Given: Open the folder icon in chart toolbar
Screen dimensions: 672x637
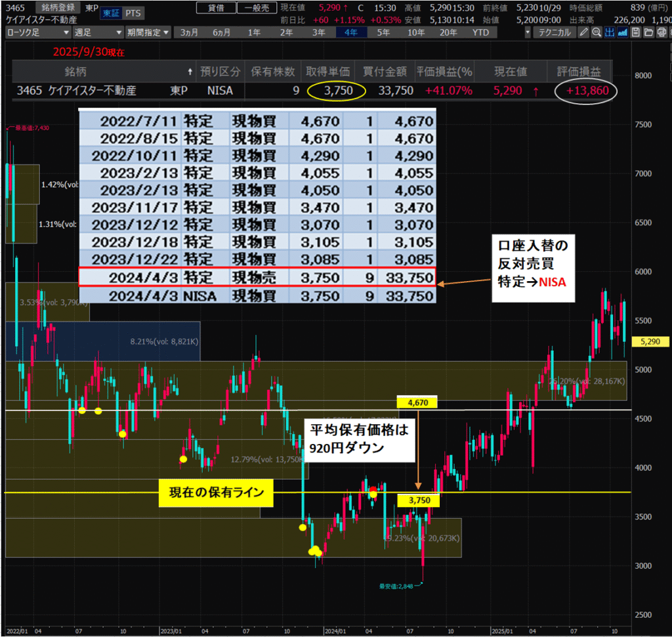Looking at the screenshot, I should point(648,32).
